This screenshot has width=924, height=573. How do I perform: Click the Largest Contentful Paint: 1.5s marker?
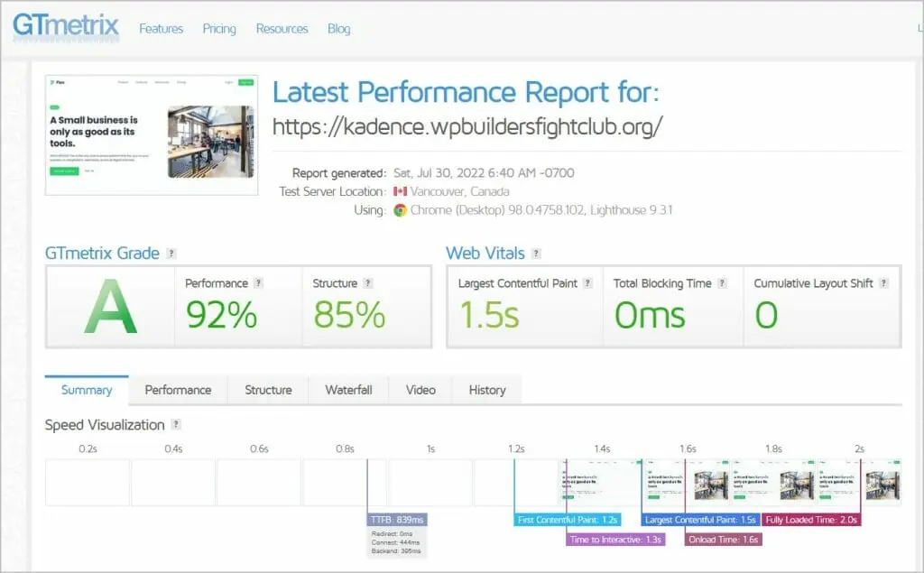700,520
